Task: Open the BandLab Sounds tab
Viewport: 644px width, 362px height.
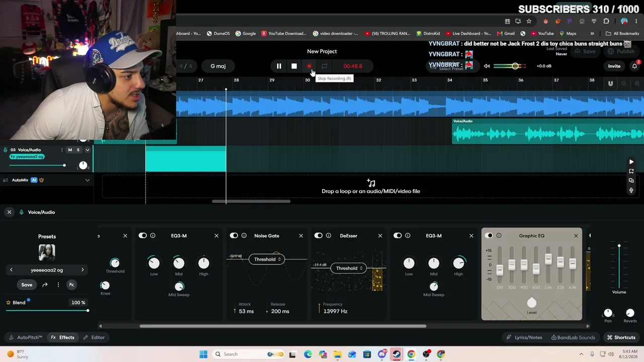Action: pyautogui.click(x=573, y=337)
